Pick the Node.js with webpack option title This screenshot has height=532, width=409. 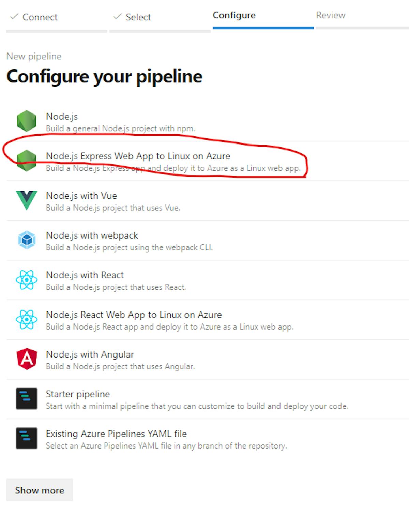tap(92, 235)
